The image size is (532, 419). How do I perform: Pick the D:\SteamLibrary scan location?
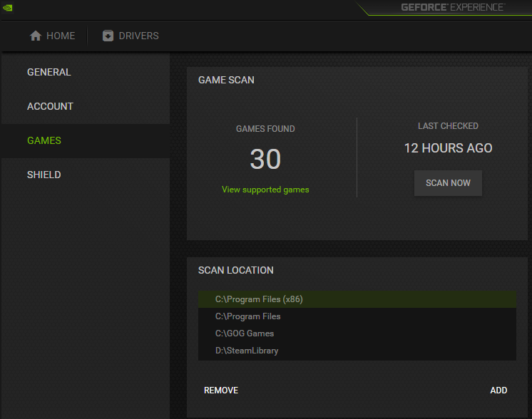click(x=247, y=351)
